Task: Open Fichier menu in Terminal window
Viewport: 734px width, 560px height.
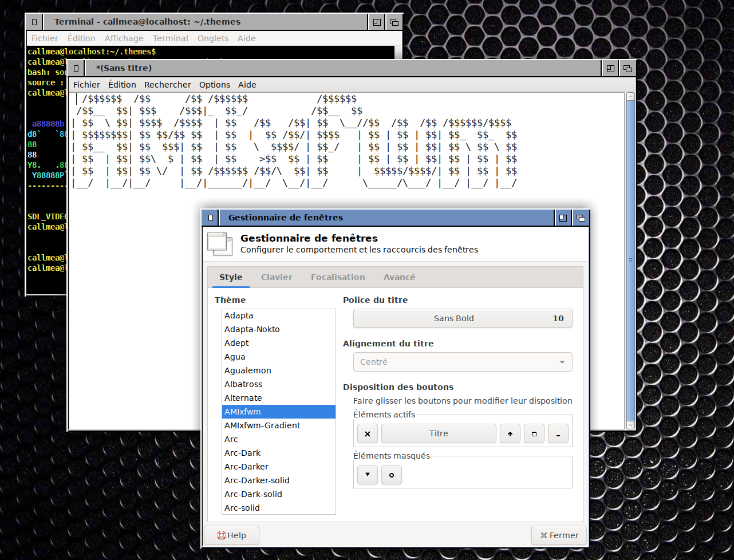Action: (45, 38)
